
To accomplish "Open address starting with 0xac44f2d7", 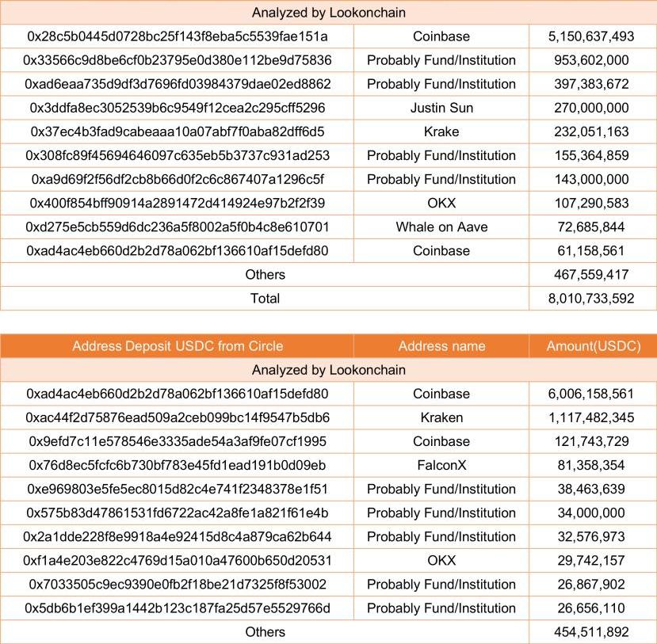I will tap(177, 417).
